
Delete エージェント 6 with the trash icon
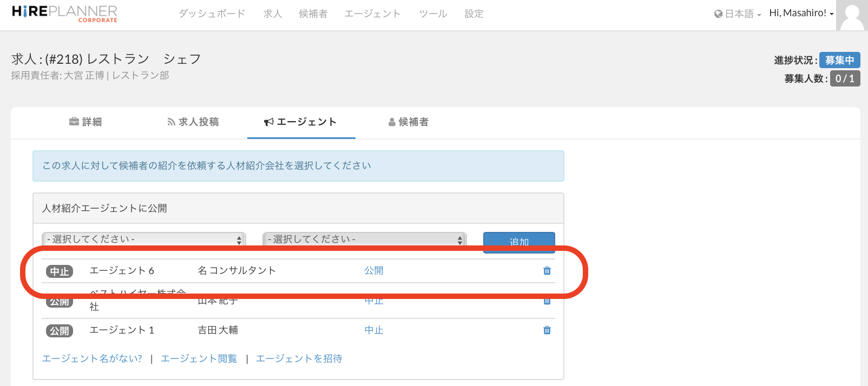(x=547, y=271)
